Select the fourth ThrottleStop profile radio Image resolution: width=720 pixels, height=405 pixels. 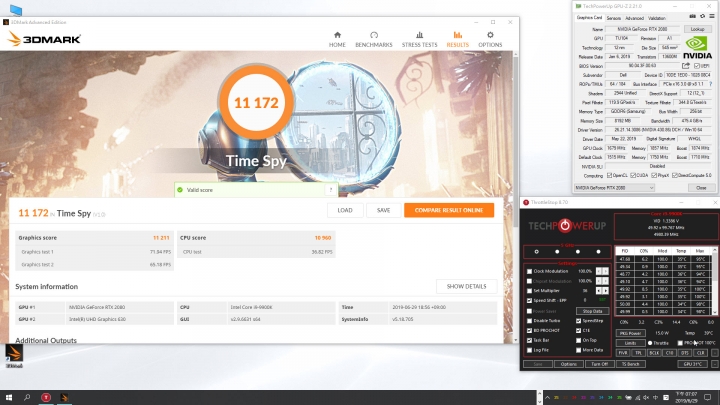pyautogui.click(x=598, y=252)
